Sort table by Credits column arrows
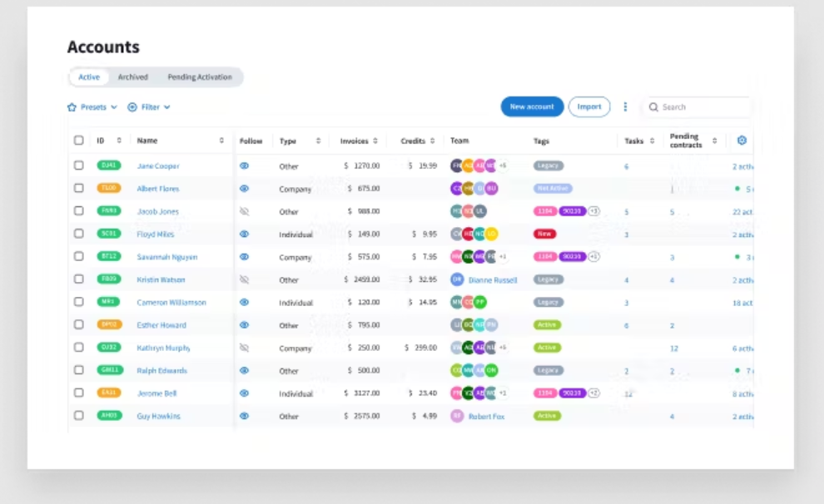 tap(433, 141)
